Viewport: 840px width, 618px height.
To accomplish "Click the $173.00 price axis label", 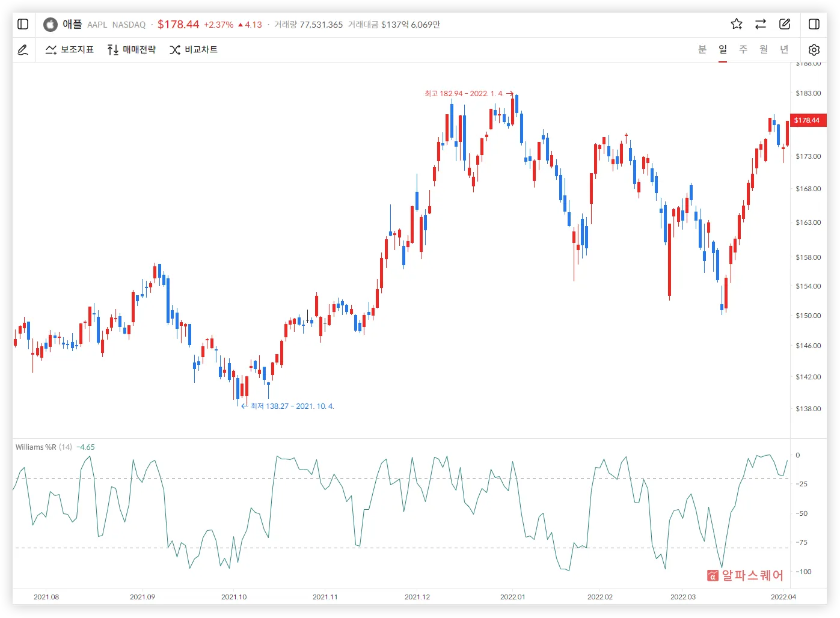I will tap(808, 156).
